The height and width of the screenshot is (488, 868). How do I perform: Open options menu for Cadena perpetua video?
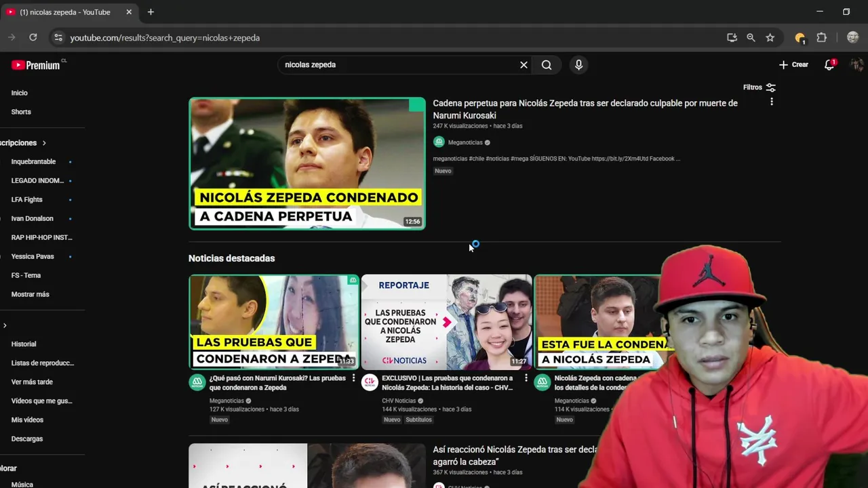[771, 102]
